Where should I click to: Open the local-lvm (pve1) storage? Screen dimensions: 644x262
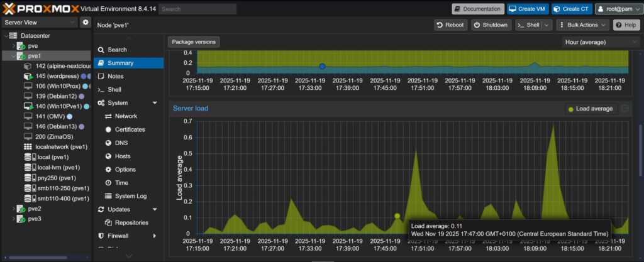(58, 167)
